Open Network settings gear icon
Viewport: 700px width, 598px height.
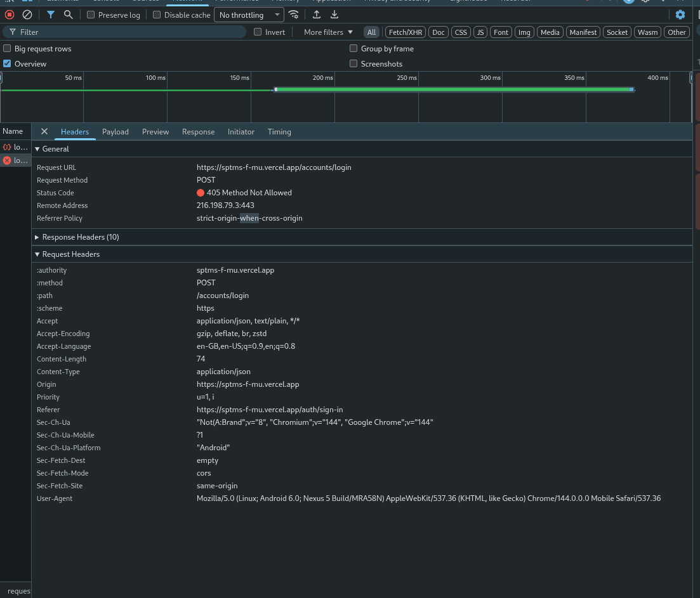[680, 15]
